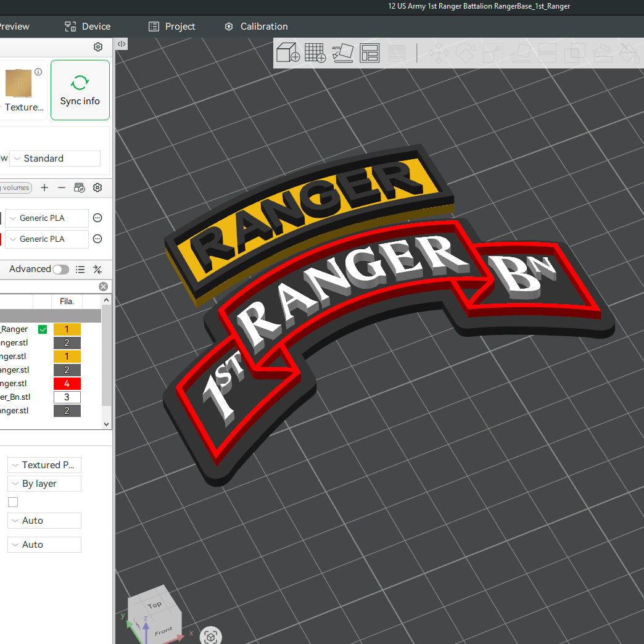
Task: Open filament options via the three-dot icon
Action: (97, 218)
